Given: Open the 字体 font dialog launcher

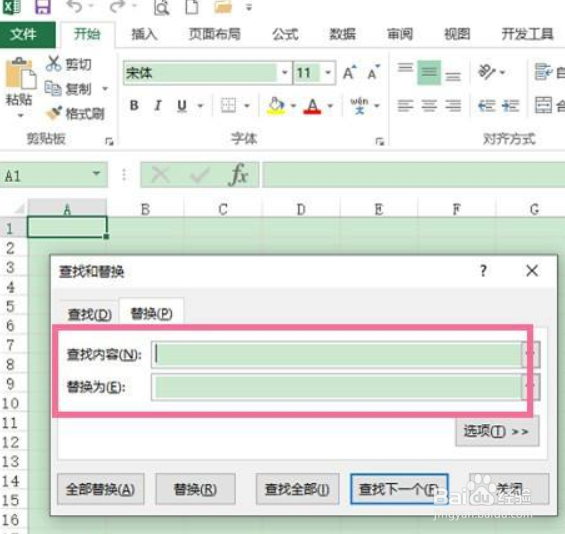Looking at the screenshot, I should pyautogui.click(x=379, y=142).
